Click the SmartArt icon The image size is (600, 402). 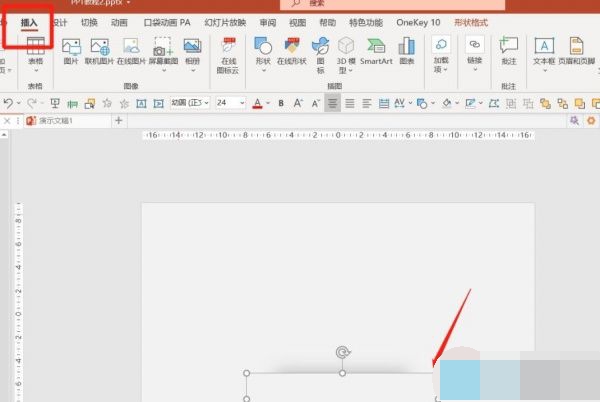point(376,52)
